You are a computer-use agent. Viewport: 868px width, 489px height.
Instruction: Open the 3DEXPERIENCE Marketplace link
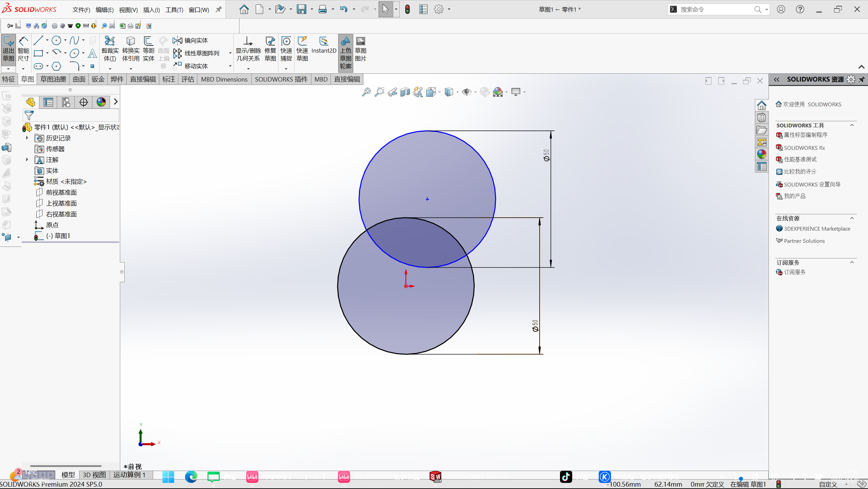pos(817,229)
